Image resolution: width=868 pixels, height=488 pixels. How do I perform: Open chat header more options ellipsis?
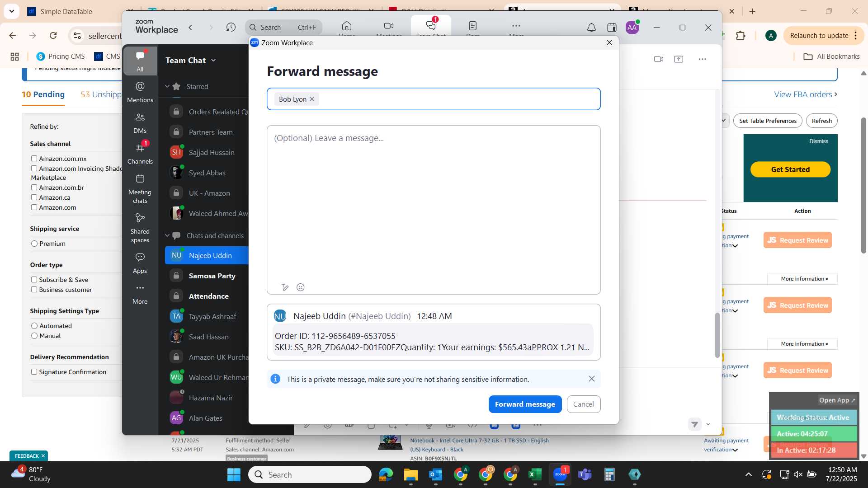(702, 59)
